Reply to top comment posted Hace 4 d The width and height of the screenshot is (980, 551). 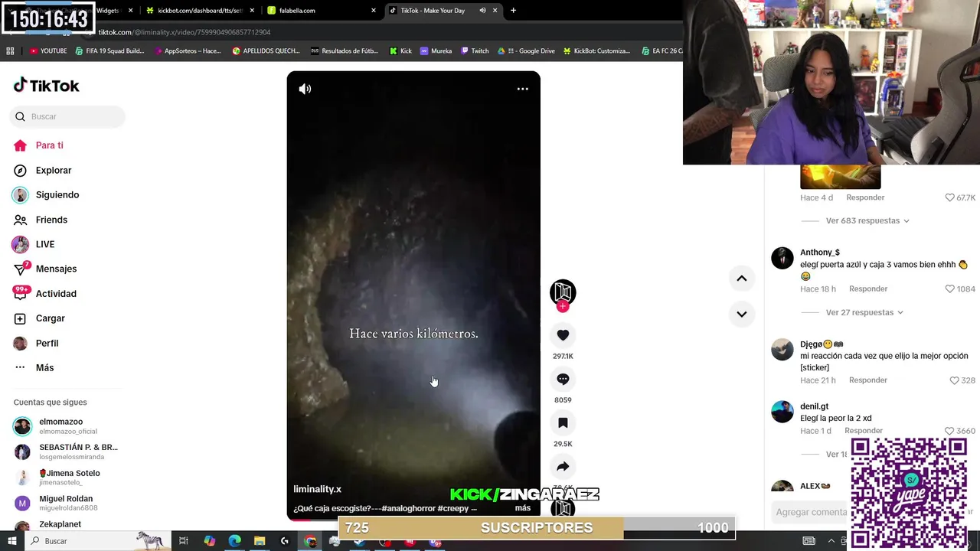tap(865, 197)
